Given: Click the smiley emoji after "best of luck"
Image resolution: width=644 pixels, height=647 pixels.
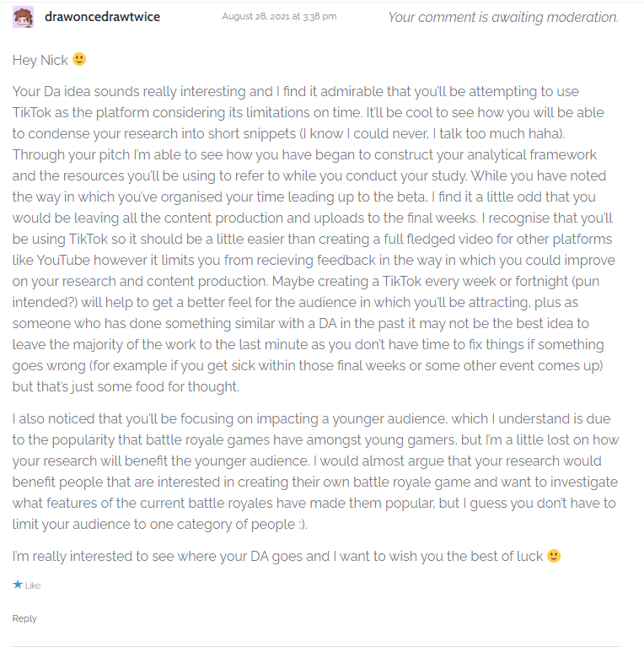Looking at the screenshot, I should (553, 556).
